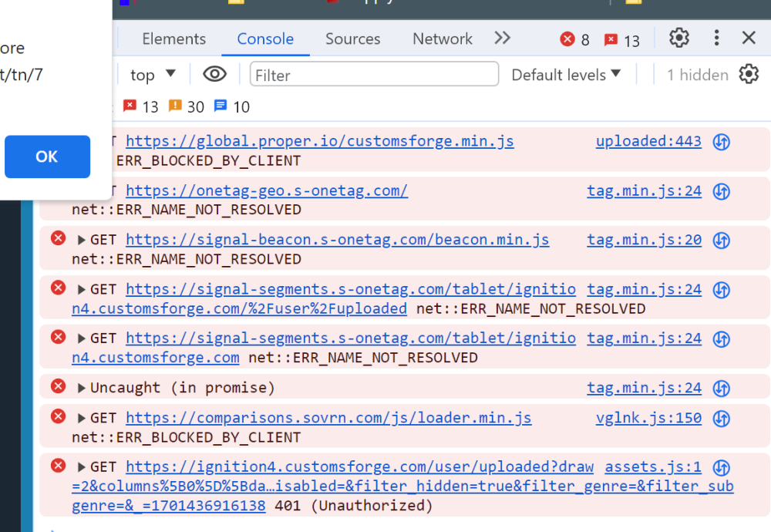Click the console settings gear beside hidden count

[748, 74]
